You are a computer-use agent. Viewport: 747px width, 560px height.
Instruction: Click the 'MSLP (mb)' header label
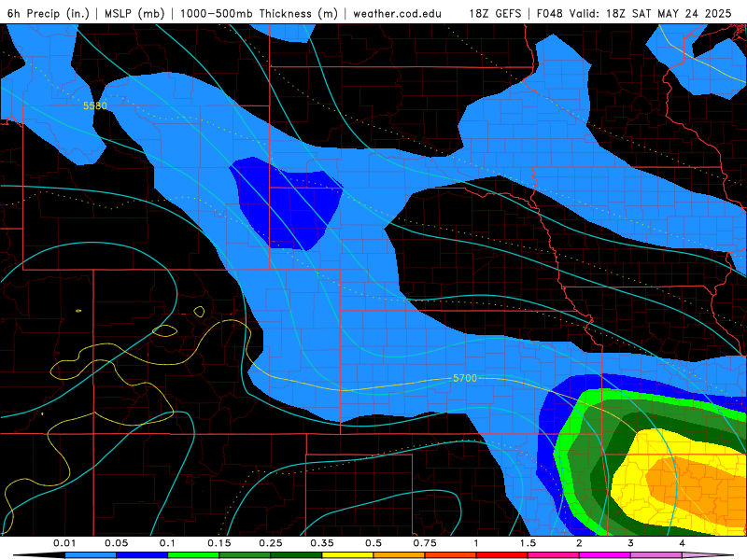pyautogui.click(x=134, y=13)
